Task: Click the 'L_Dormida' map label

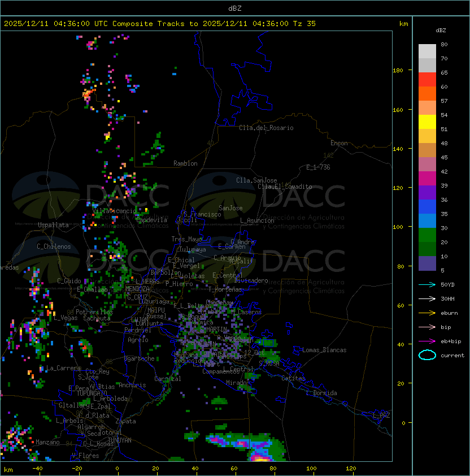Action: coord(321,393)
